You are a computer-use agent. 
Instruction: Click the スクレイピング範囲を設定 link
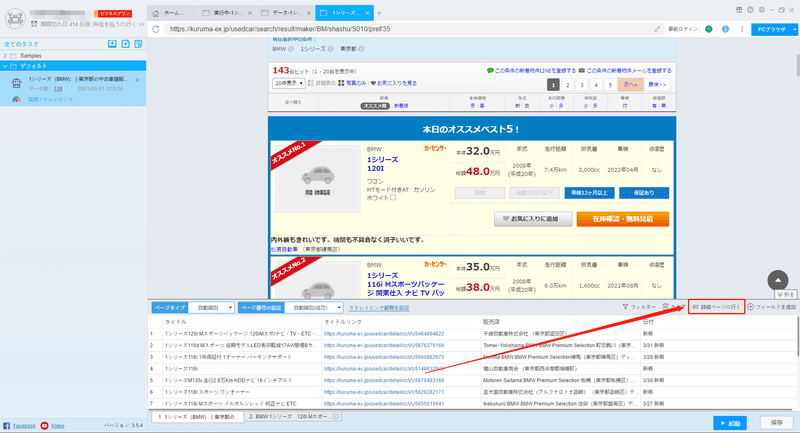click(379, 308)
